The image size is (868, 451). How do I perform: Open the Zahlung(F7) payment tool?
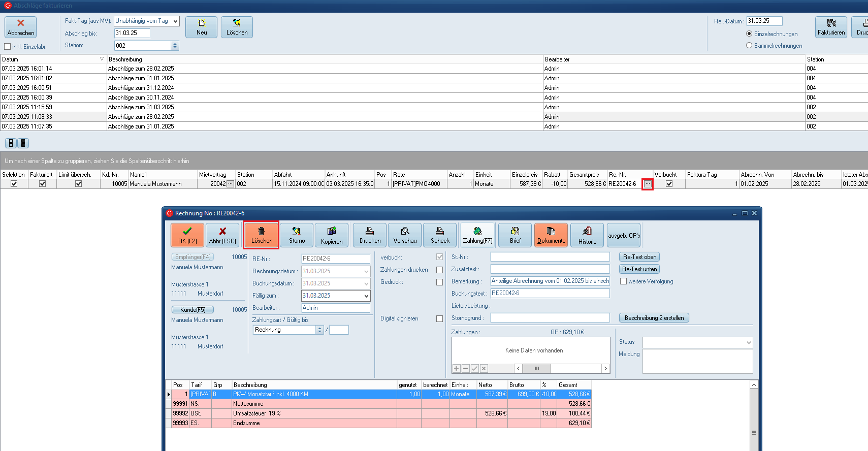point(477,235)
